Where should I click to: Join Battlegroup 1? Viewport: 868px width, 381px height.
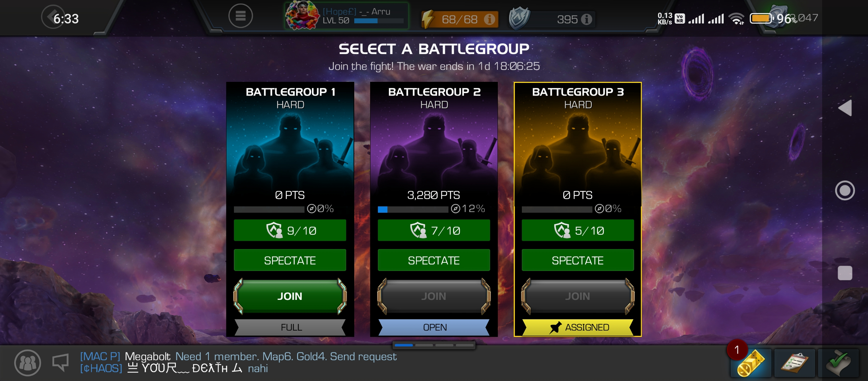(x=290, y=296)
